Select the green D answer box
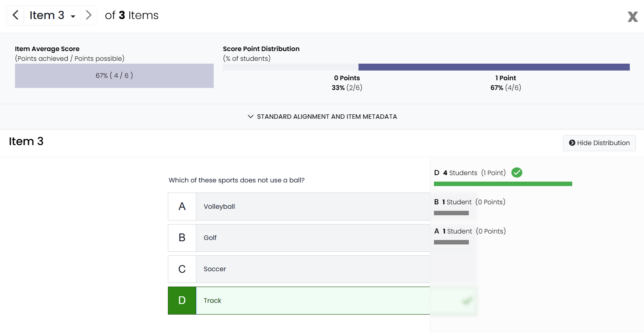The height and width of the screenshot is (332, 644). [182, 301]
